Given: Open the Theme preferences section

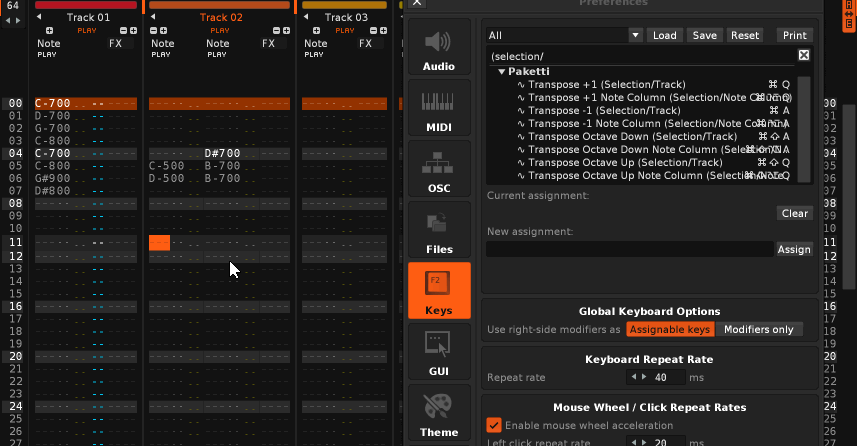Looking at the screenshot, I should pyautogui.click(x=438, y=415).
